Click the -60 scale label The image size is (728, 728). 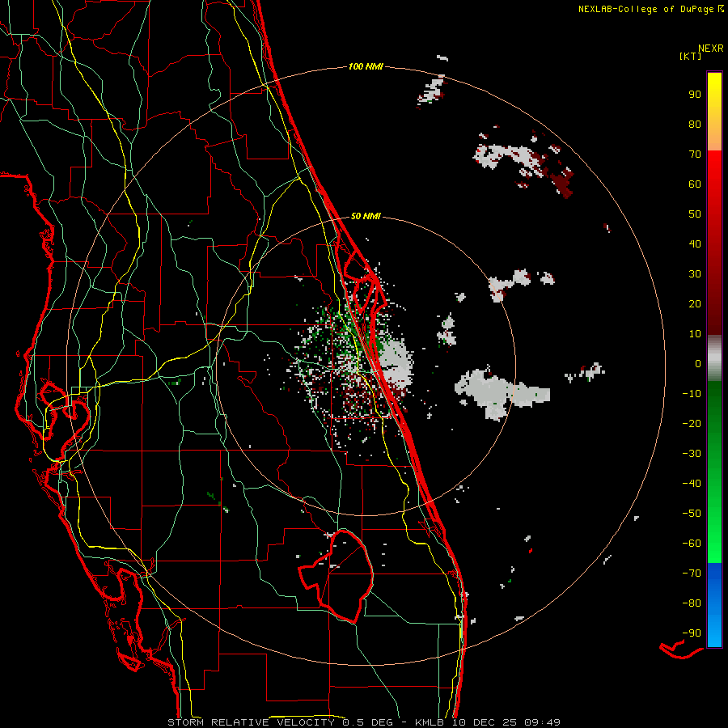692,544
